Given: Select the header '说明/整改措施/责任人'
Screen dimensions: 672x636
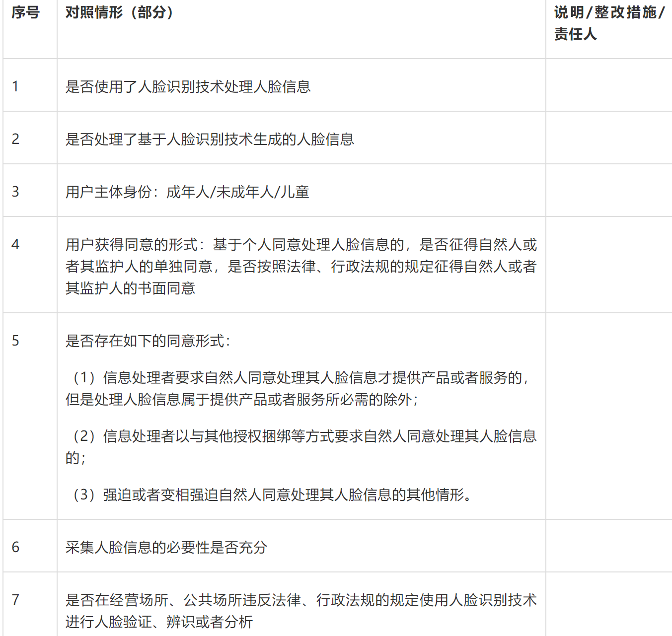Looking at the screenshot, I should click(x=609, y=23).
